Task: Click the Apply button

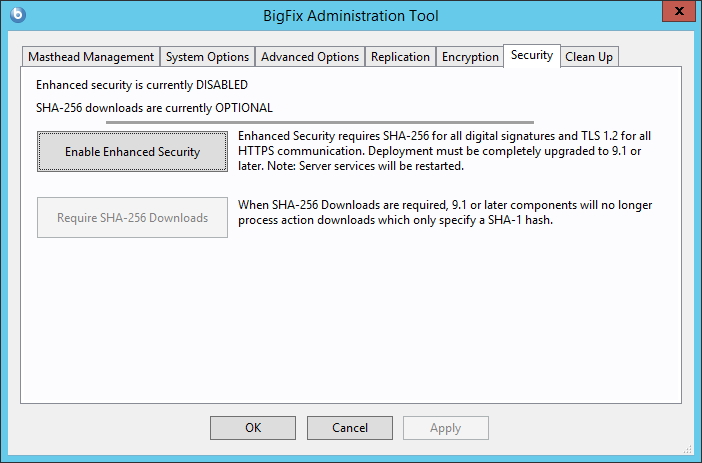Action: pos(445,428)
